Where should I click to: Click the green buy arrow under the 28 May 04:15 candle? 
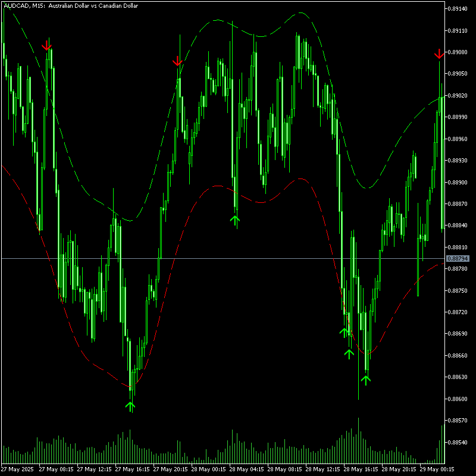[234, 220]
